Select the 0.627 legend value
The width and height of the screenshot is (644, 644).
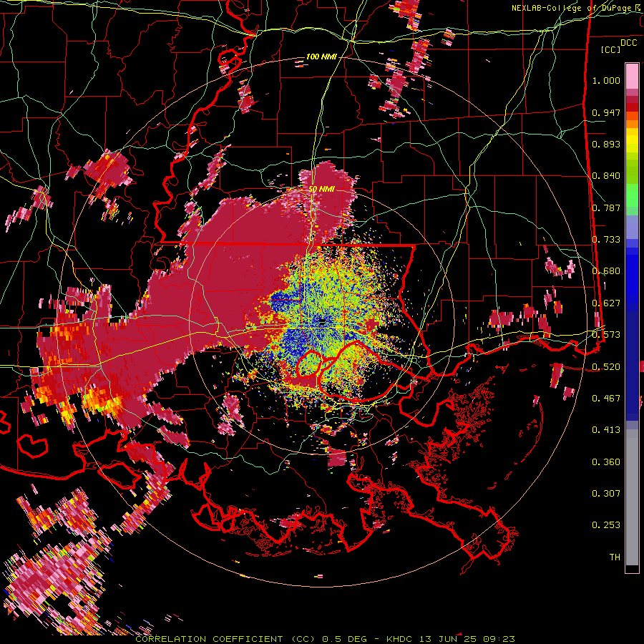[x=606, y=303]
